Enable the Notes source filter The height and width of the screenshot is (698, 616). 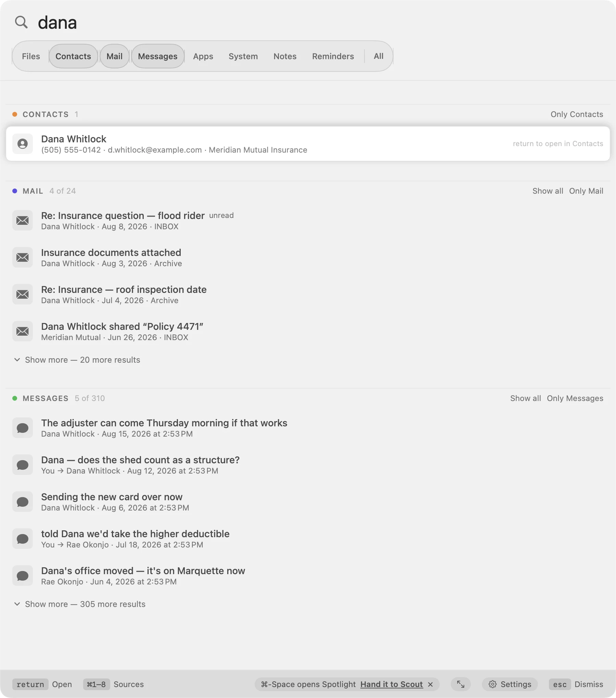(285, 56)
